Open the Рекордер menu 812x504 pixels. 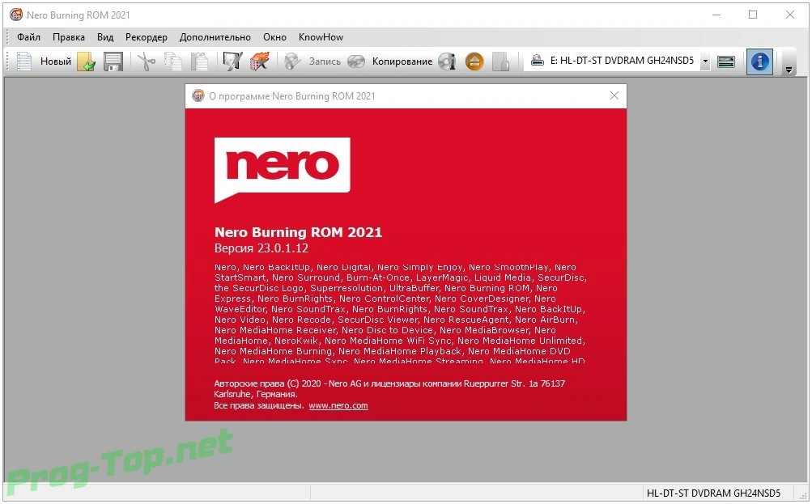(x=147, y=37)
